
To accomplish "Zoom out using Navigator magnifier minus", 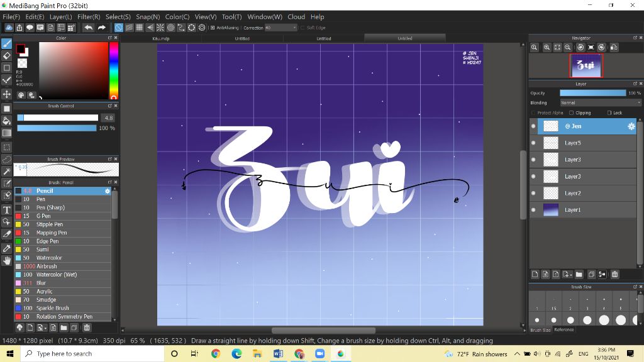I will click(568, 47).
